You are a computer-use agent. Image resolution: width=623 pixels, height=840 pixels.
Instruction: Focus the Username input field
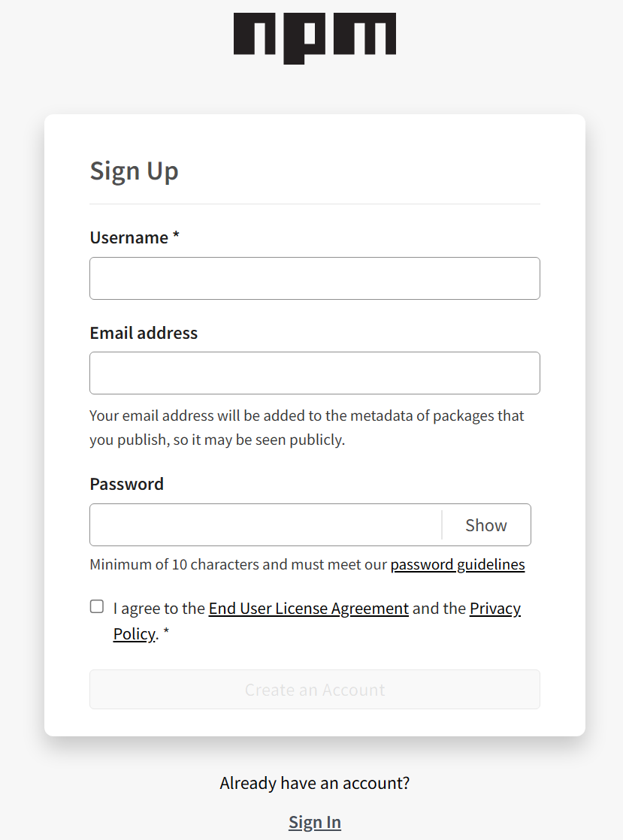314,278
